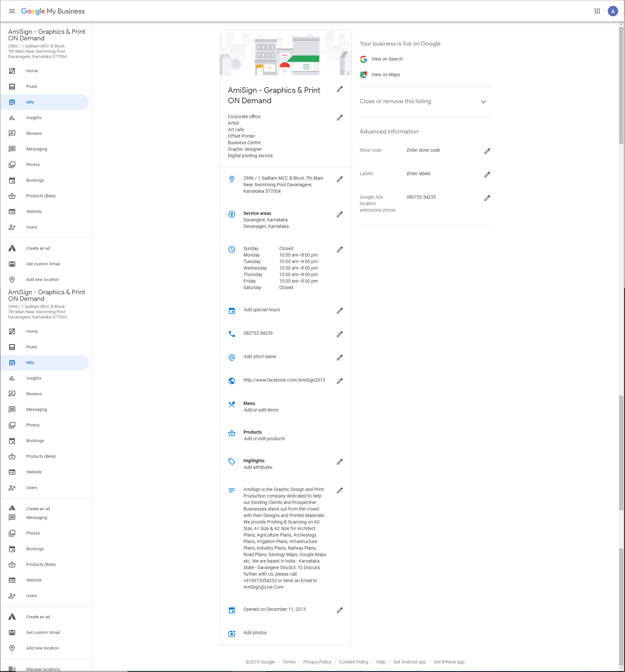Viewport: 625px width, 672px height.
Task: Click the clock icon beside hours
Action: [232, 249]
